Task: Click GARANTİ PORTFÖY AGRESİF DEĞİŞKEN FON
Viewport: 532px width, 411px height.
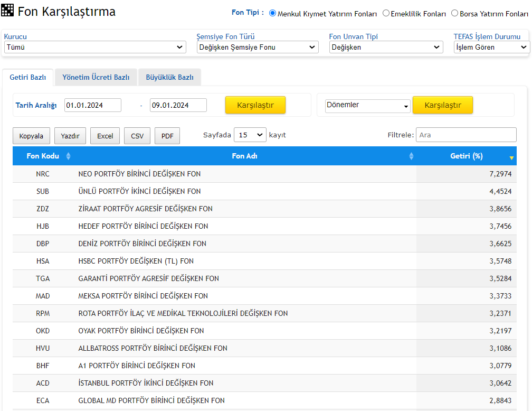Action: [149, 278]
